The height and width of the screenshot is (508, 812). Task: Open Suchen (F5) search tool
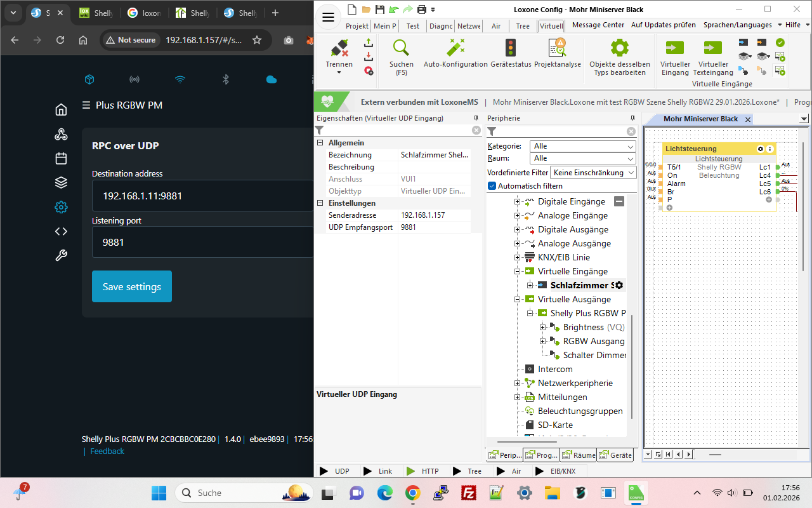point(401,48)
